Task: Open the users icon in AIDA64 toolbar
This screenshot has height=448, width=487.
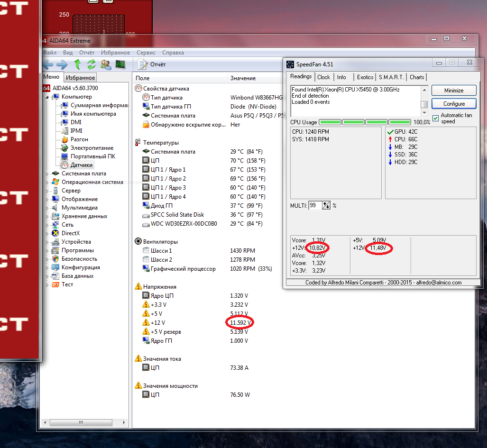Action: (x=106, y=64)
